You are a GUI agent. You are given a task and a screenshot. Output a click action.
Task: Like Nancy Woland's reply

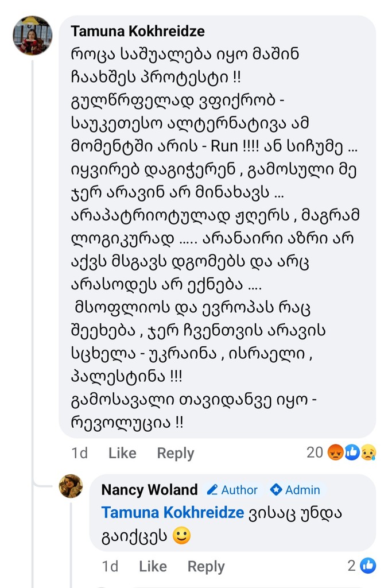pos(153,567)
